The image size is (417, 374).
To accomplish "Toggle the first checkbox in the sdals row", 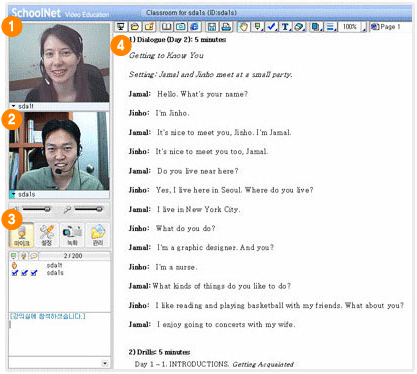I will click(x=14, y=273).
